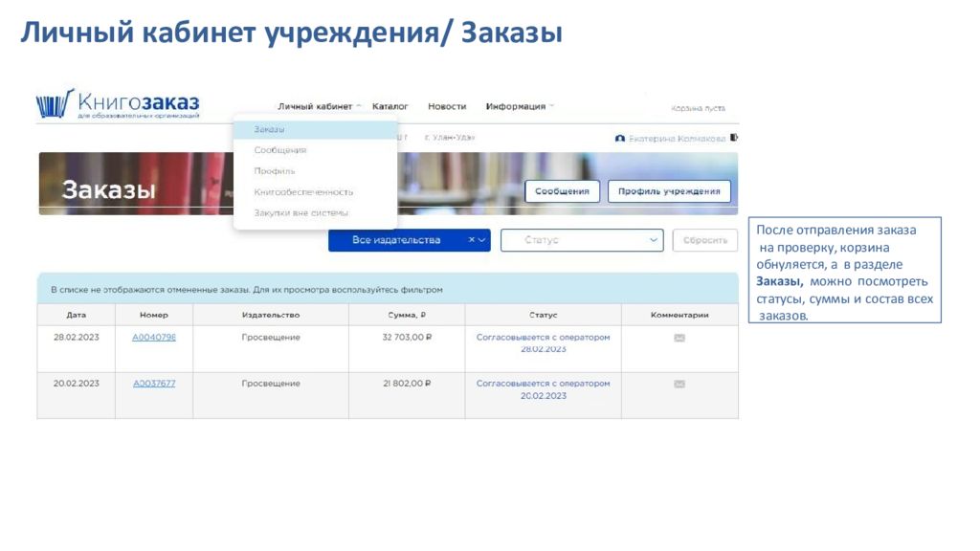Expand the Информация menu

coord(520,107)
